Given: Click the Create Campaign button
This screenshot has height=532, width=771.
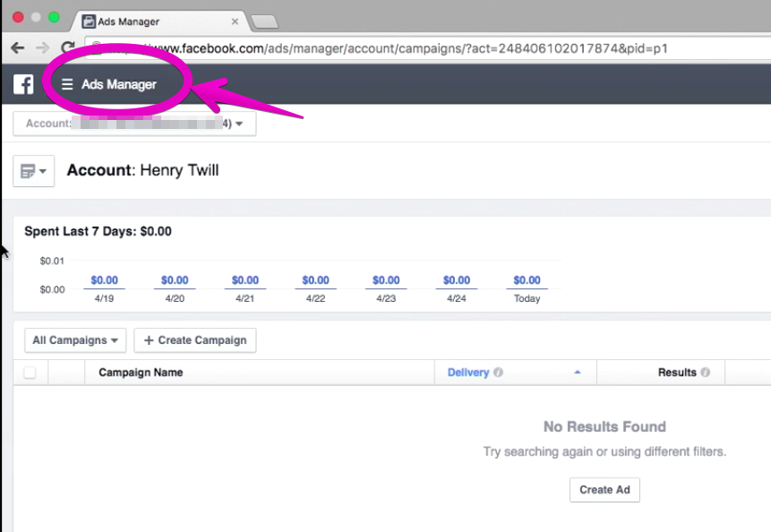Looking at the screenshot, I should point(195,340).
